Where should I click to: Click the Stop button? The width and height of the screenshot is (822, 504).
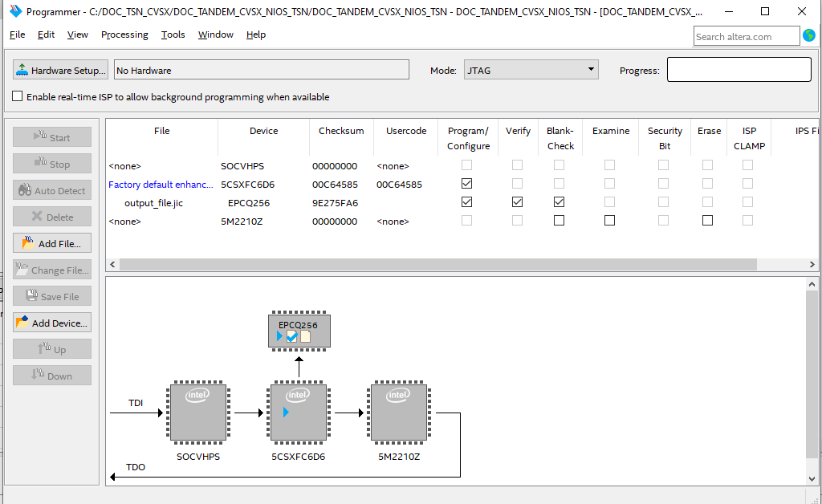coord(52,164)
